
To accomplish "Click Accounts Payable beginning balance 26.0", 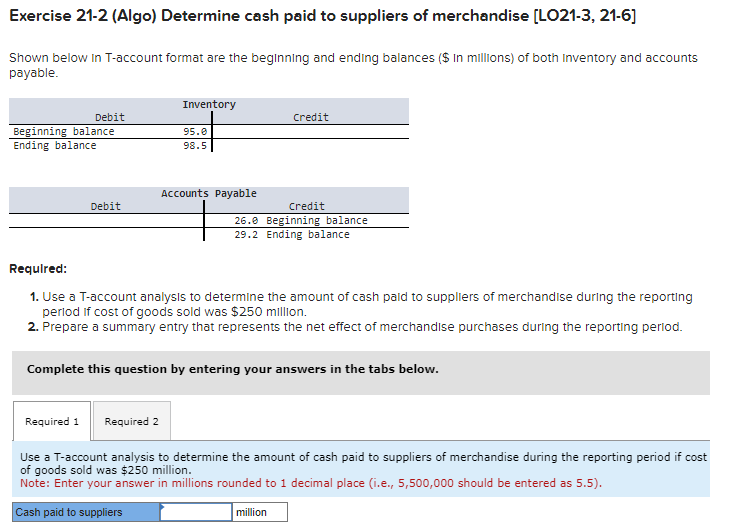I will [246, 220].
